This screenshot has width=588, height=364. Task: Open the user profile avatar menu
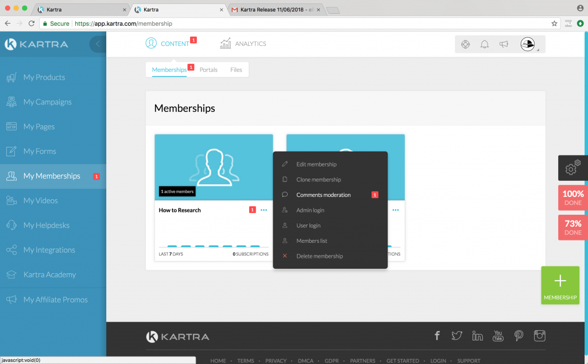[528, 44]
